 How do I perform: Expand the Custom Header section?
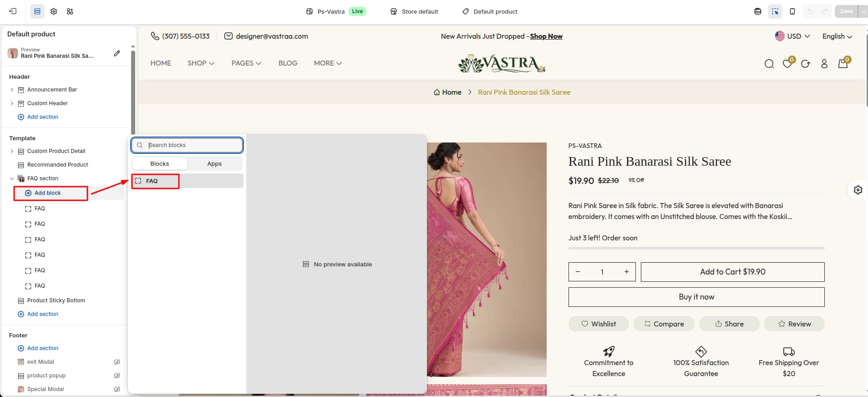pos(12,103)
